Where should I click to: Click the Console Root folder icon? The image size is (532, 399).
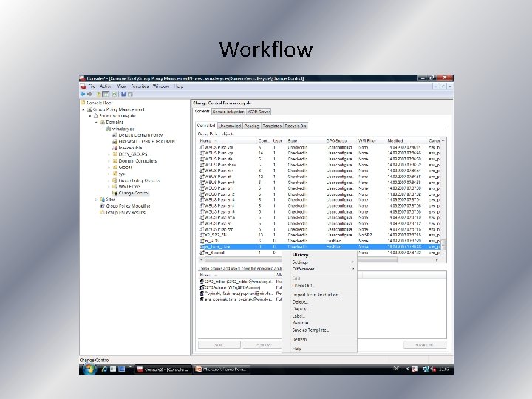[83, 103]
